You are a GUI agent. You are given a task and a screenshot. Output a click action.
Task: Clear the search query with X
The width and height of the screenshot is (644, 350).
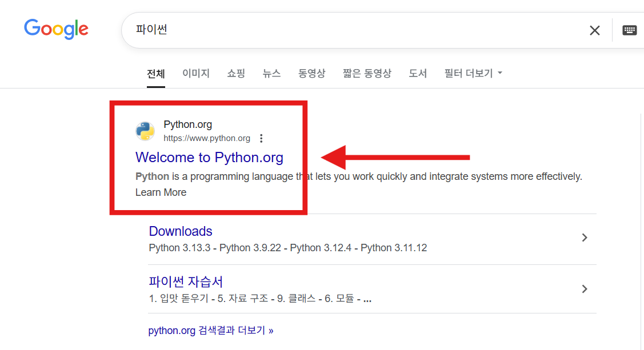[x=594, y=30]
